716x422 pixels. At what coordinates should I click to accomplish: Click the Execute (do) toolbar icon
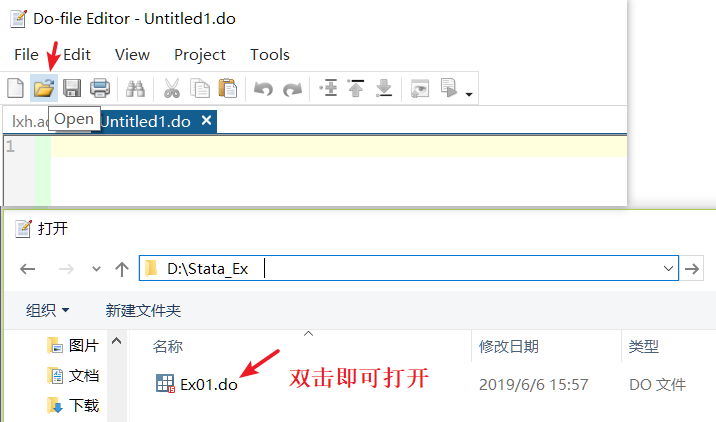pyautogui.click(x=448, y=88)
